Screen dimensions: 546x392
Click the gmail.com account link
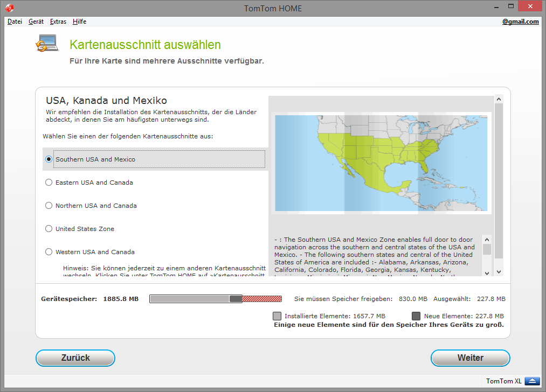tap(520, 22)
